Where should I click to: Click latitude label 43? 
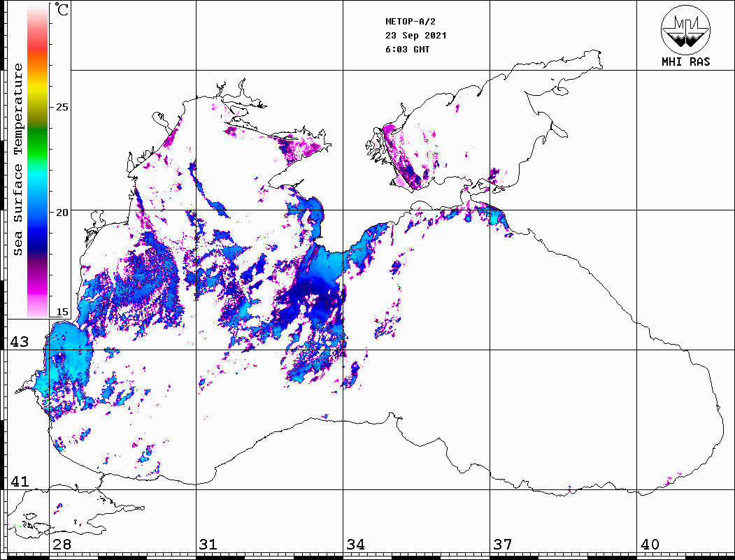[x=20, y=342]
